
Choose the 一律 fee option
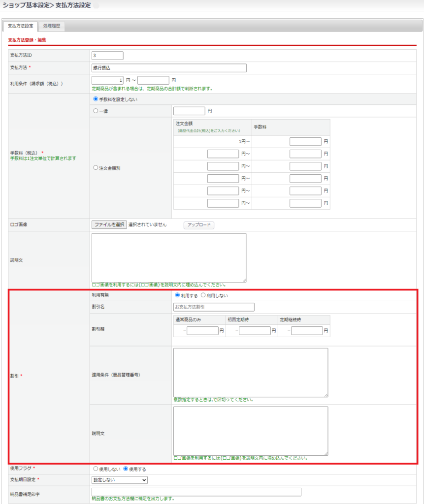coord(96,111)
